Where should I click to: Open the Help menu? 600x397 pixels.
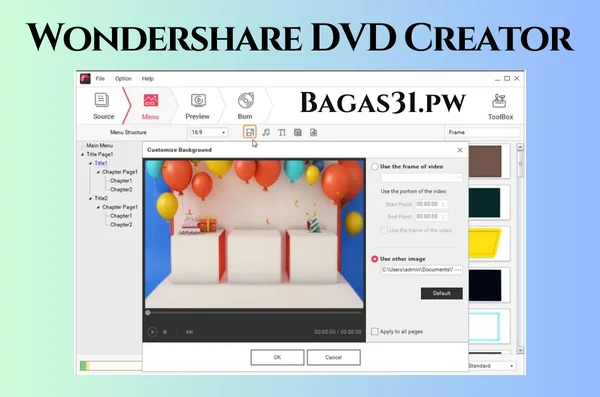pos(148,78)
